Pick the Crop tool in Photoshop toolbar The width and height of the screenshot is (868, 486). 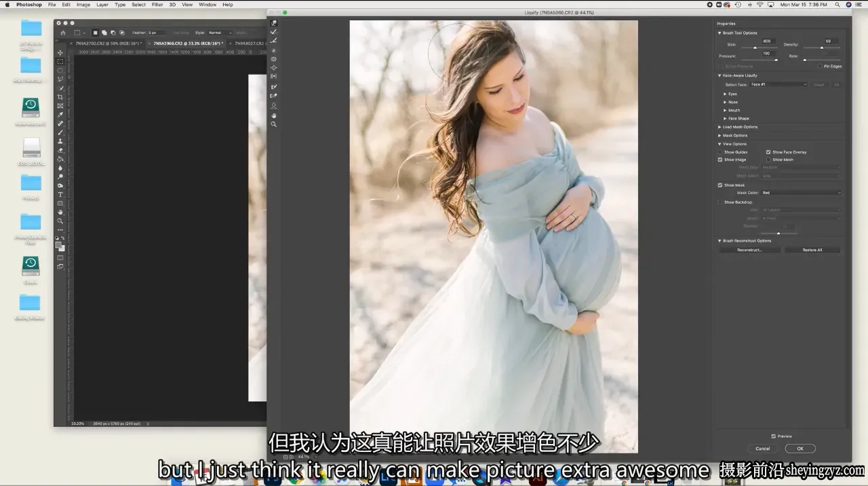(60, 97)
